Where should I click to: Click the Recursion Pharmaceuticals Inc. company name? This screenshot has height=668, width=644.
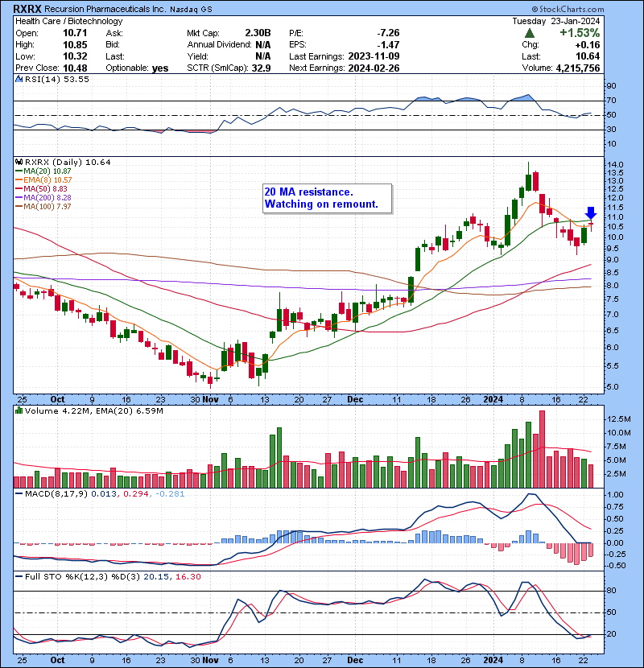[x=105, y=9]
